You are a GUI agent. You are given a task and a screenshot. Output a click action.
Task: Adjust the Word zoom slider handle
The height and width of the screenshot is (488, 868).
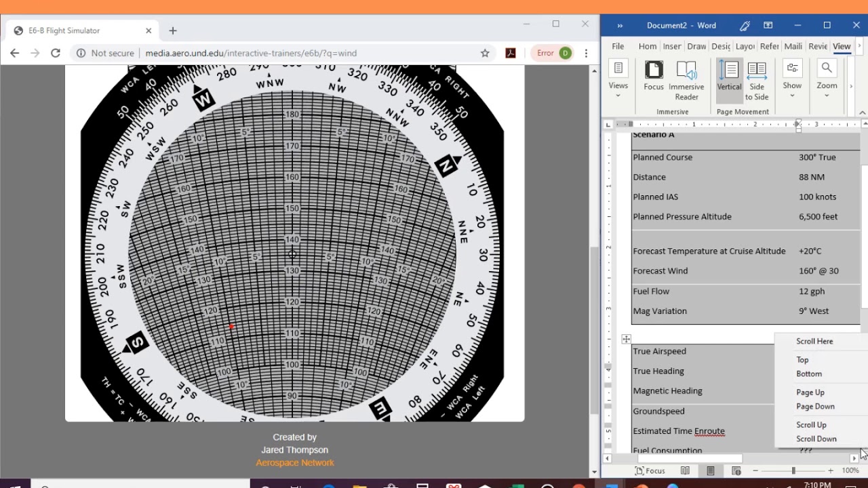(x=793, y=471)
